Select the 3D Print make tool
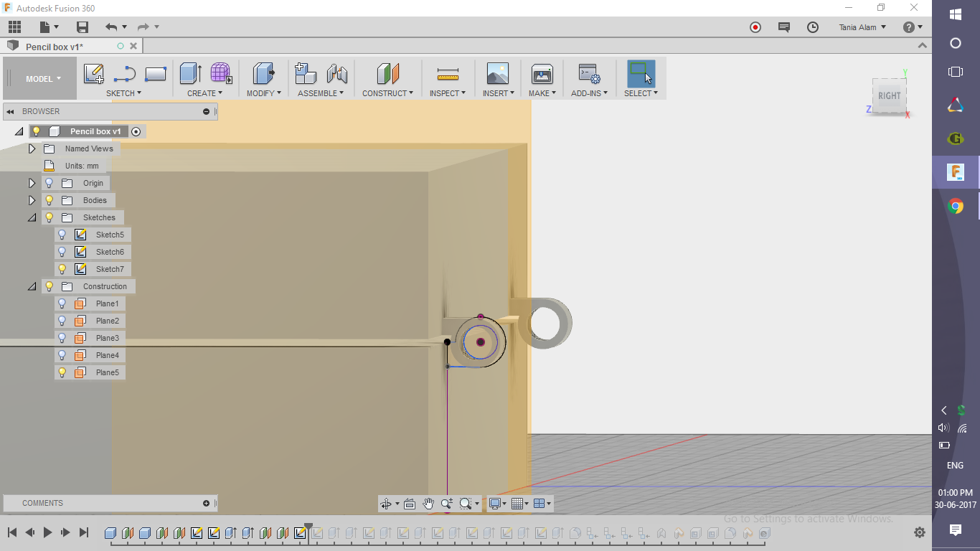The image size is (980, 551). 542,73
